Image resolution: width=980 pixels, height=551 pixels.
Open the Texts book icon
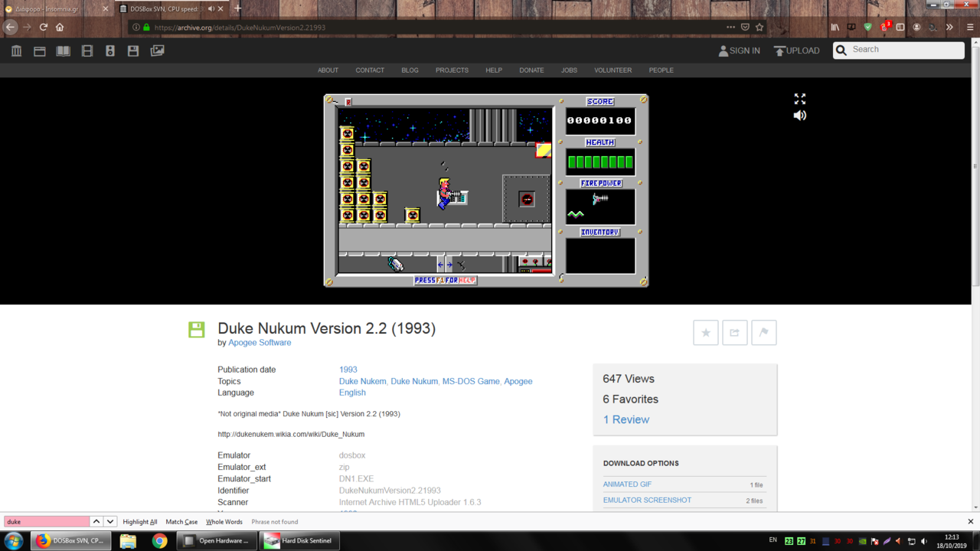pyautogui.click(x=64, y=51)
